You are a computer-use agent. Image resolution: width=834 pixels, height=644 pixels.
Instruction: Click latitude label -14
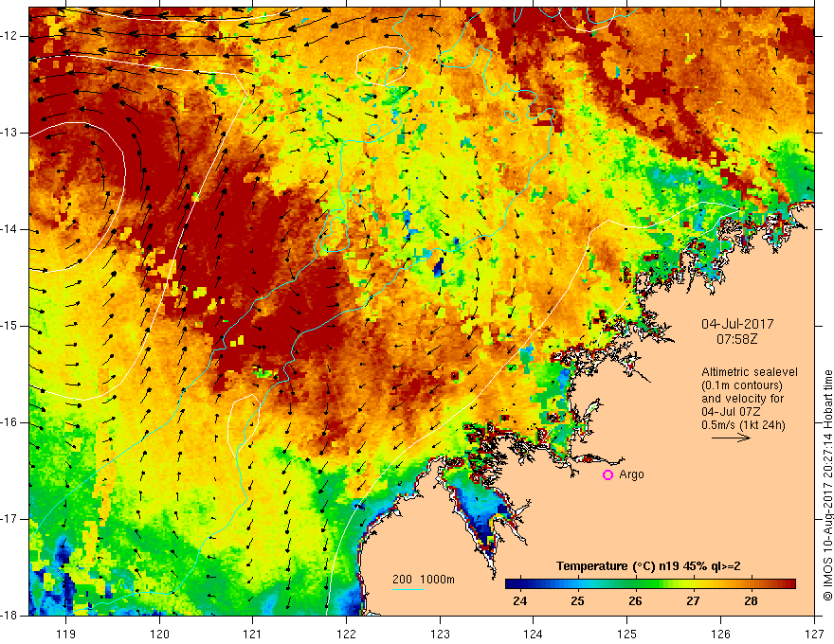[x=9, y=229]
